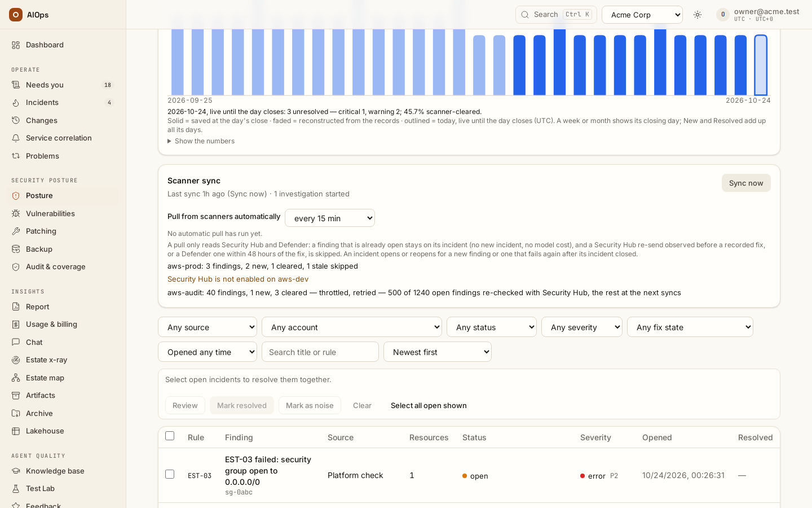
Task: Click the Report document icon
Action: point(16,307)
